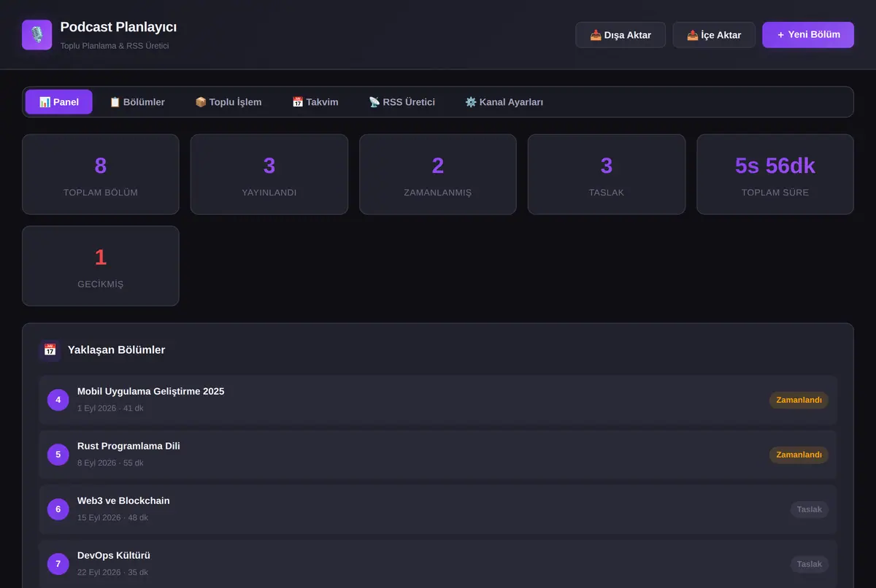
Task: Click the Gecikmiş overdue stat card
Action: (x=101, y=266)
